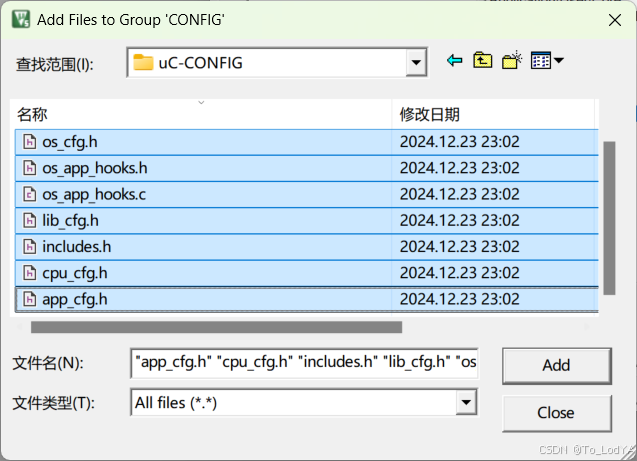
Task: Go up one folder level
Action: (x=482, y=61)
